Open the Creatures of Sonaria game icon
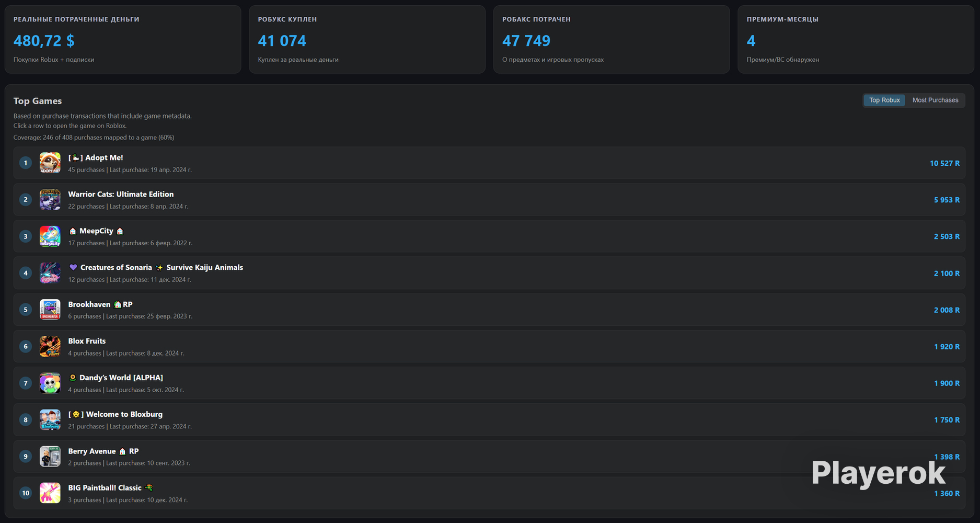 (x=50, y=273)
